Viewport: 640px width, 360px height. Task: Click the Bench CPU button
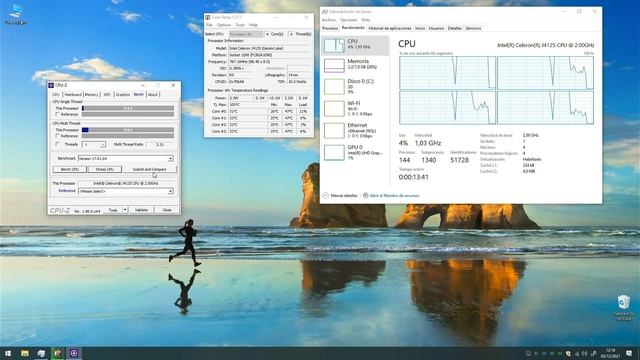coord(69,169)
